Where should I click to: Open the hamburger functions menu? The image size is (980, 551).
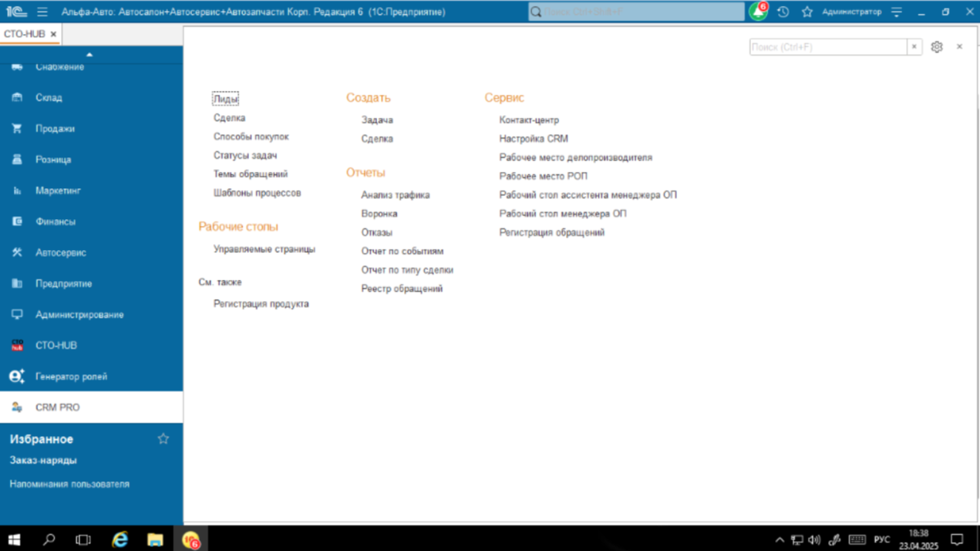[x=42, y=12]
